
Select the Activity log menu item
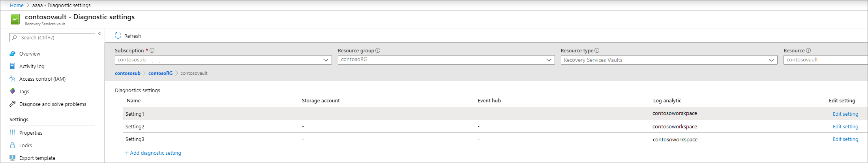[x=32, y=66]
